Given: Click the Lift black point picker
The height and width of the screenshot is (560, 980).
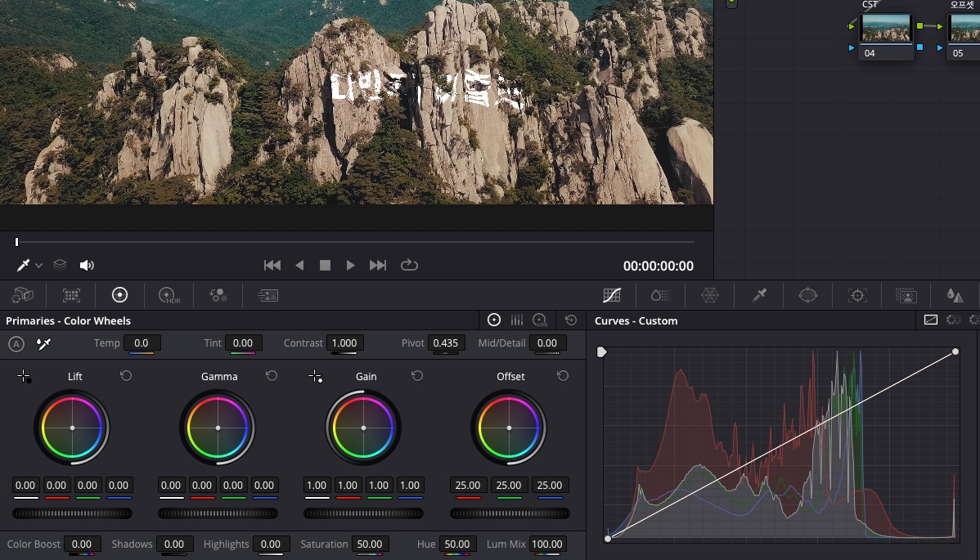Looking at the screenshot, I should pos(24,376).
